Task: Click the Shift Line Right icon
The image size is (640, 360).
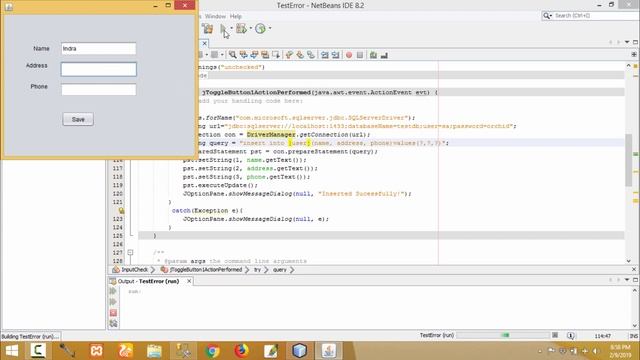Action: click(x=335, y=55)
